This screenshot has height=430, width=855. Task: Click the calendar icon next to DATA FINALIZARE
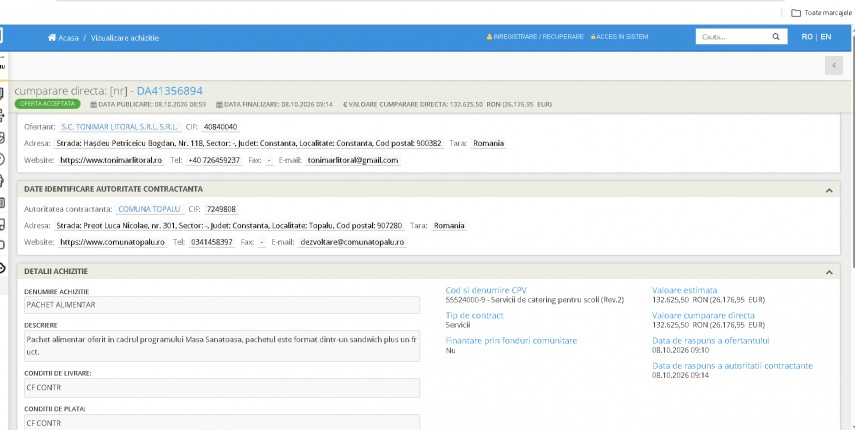coord(219,104)
